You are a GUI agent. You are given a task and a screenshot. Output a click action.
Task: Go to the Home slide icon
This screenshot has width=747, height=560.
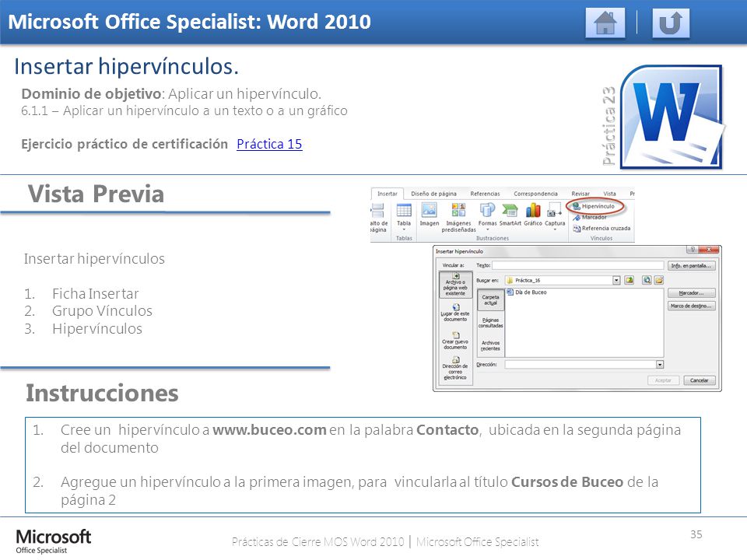[605, 23]
